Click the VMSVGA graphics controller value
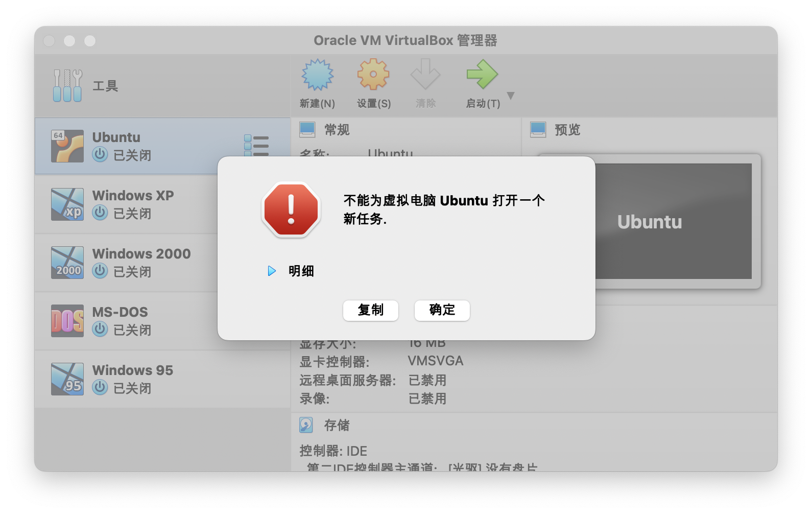Image resolution: width=812 pixels, height=514 pixels. pyautogui.click(x=436, y=361)
